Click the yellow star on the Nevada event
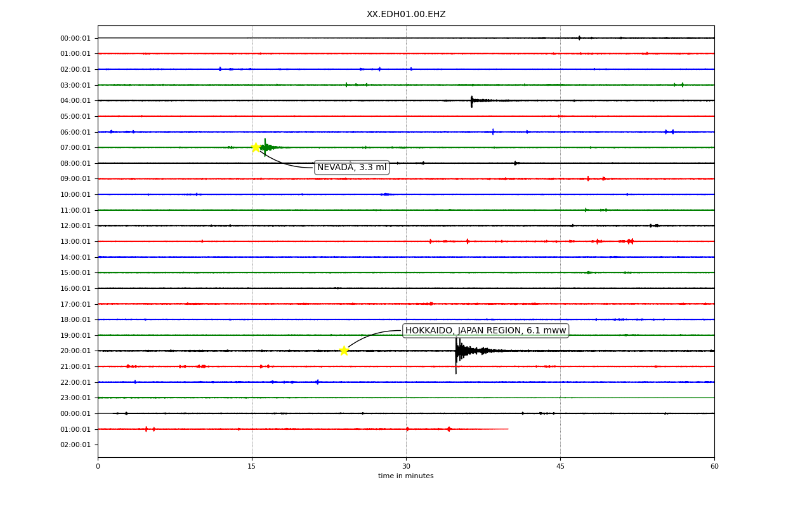The image size is (812, 508). coord(256,147)
